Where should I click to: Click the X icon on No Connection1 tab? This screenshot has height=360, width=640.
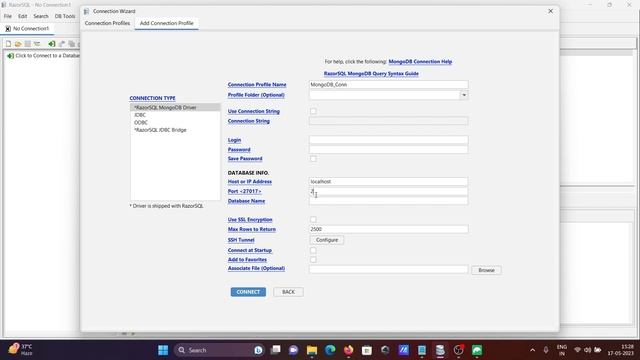[8, 29]
